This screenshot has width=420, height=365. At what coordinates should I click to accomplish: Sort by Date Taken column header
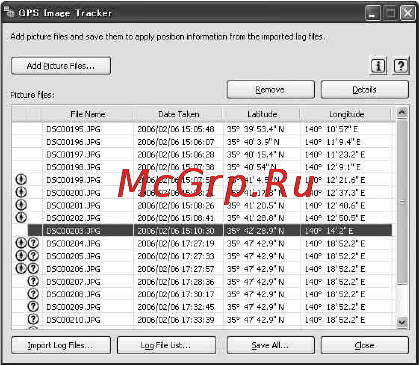tap(179, 114)
